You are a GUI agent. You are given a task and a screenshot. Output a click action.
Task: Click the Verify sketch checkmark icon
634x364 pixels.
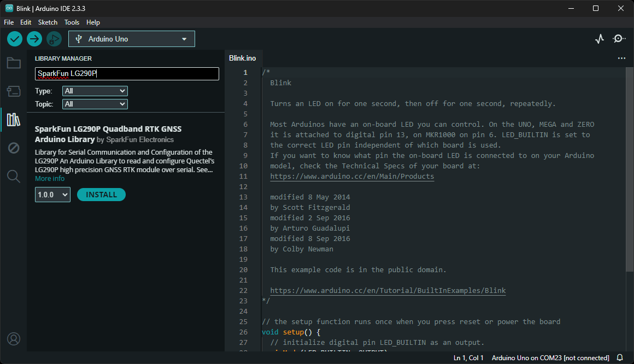point(15,39)
